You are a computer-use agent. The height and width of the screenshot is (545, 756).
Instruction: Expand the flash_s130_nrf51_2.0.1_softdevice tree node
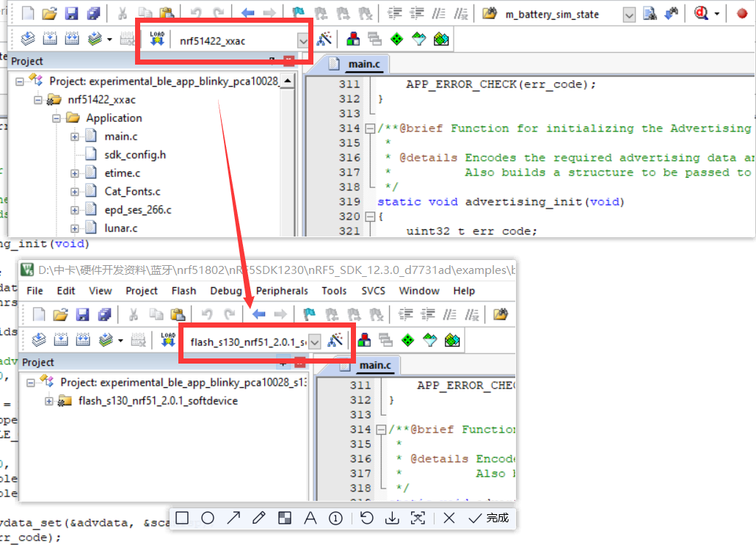pos(49,401)
